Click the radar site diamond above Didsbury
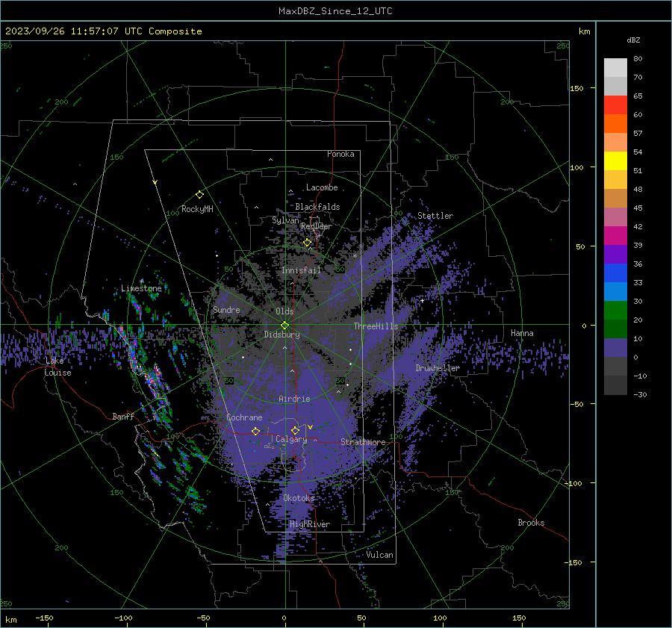Viewport: 672px width, 628px height. point(285,326)
